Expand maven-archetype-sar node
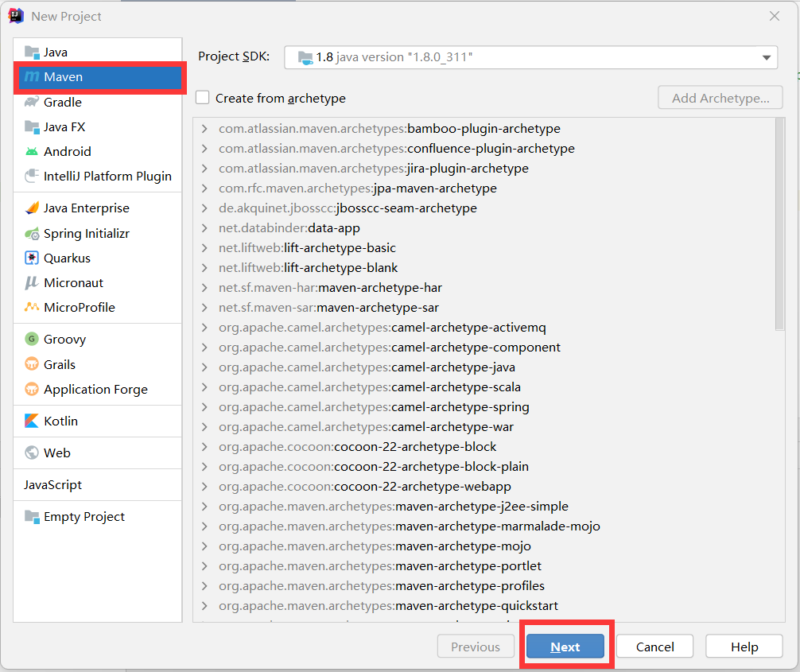800x672 pixels. point(204,308)
